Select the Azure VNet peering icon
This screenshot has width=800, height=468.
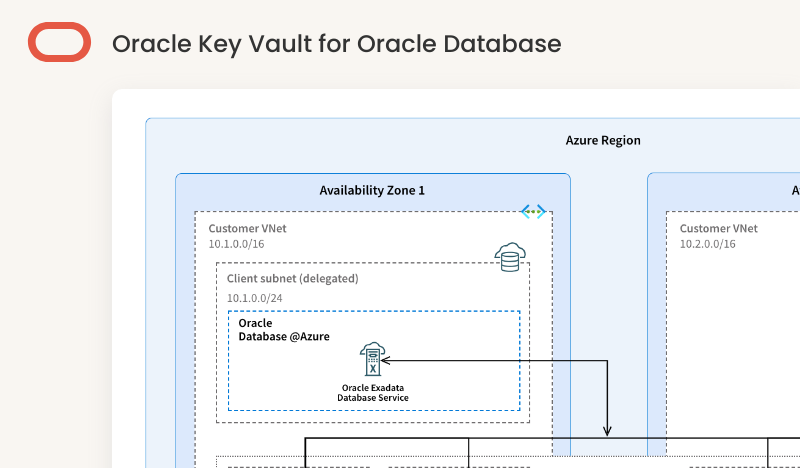(533, 211)
